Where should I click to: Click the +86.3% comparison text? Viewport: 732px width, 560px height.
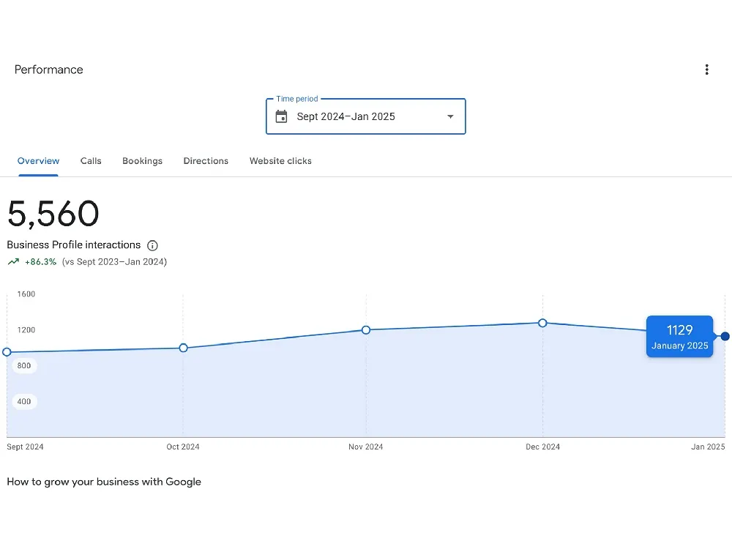point(40,262)
